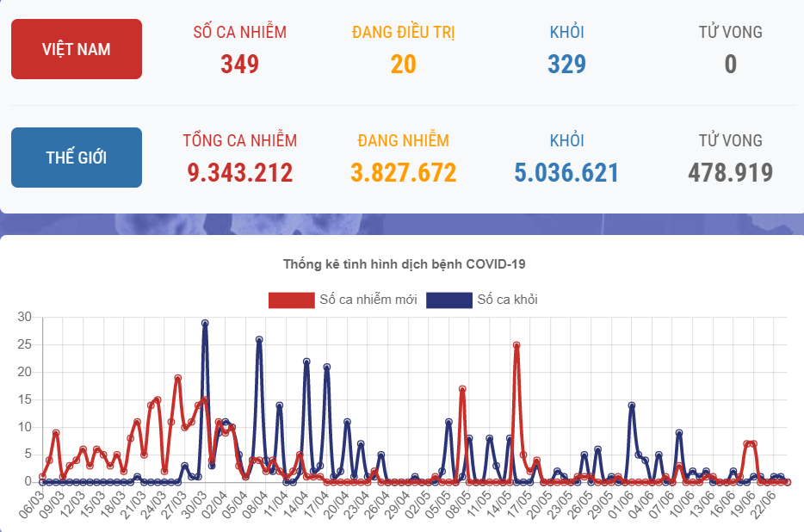The image size is (804, 532).
Task: Click Vietnam's infected count 349
Action: (x=239, y=65)
